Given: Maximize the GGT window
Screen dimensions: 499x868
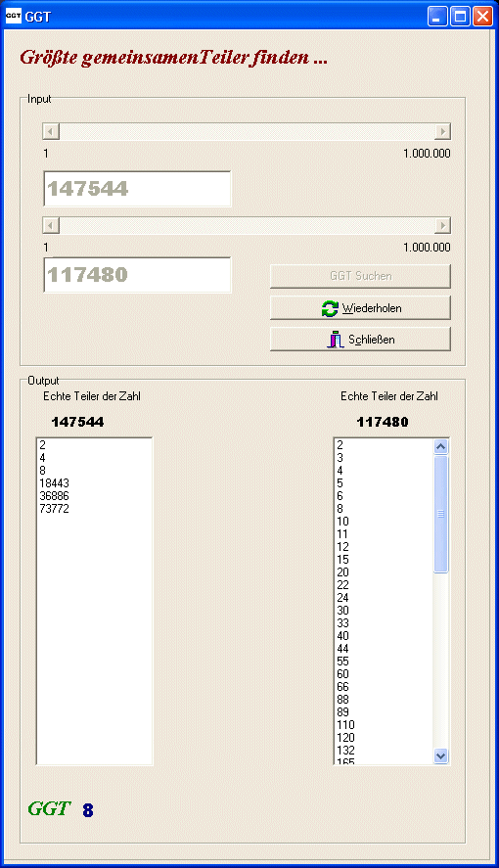Looking at the screenshot, I should coord(460,16).
